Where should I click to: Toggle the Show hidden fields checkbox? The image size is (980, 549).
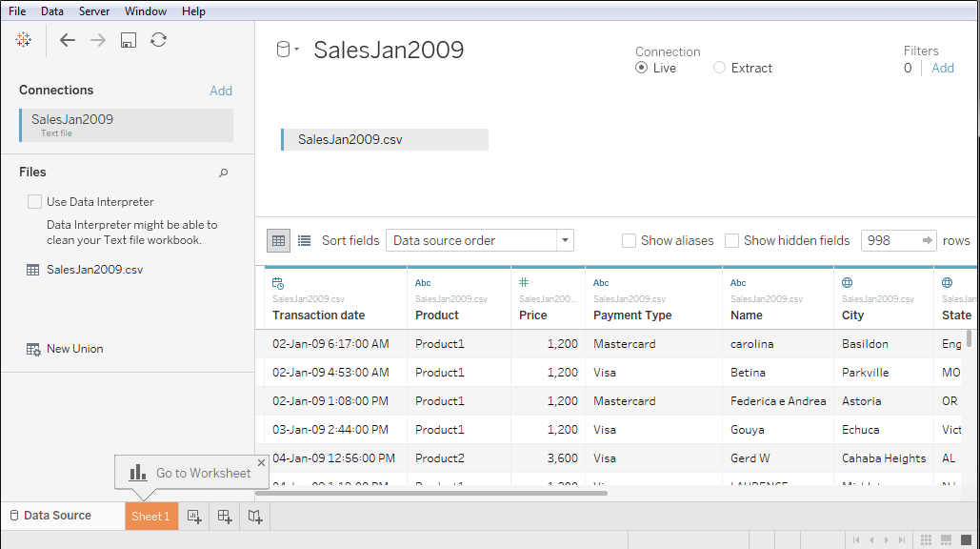tap(731, 241)
